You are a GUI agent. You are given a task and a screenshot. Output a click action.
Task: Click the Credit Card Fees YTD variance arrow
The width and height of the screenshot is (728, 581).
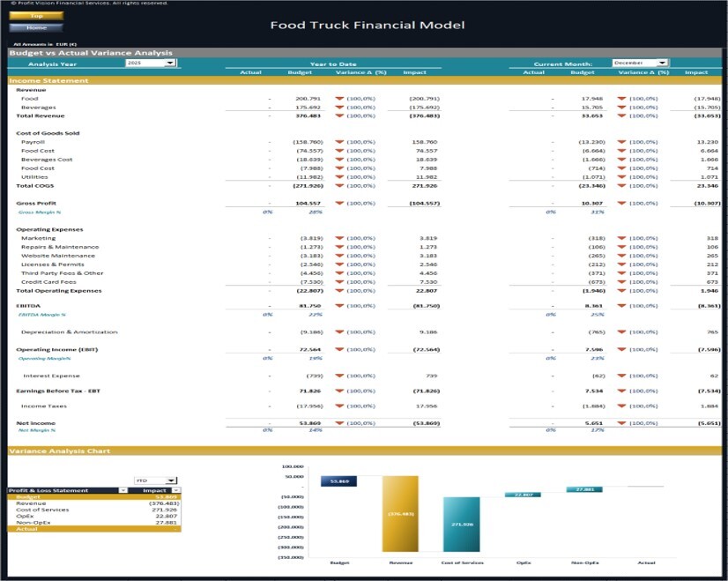339,282
